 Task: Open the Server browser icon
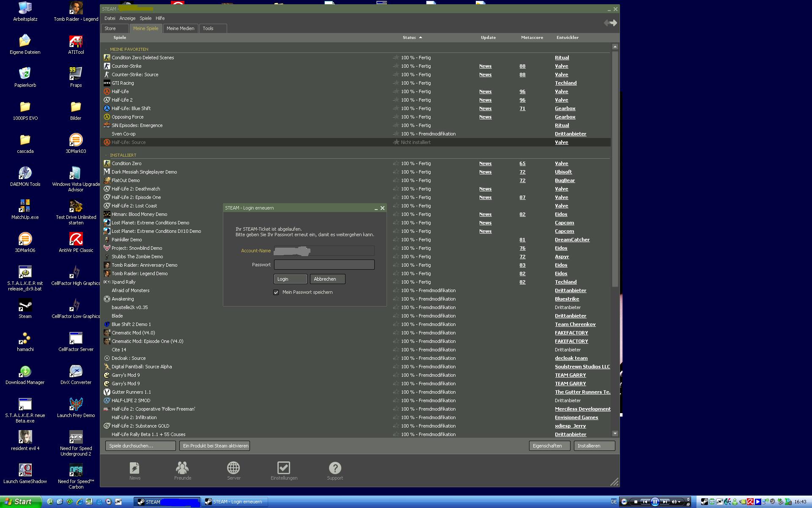point(233,468)
